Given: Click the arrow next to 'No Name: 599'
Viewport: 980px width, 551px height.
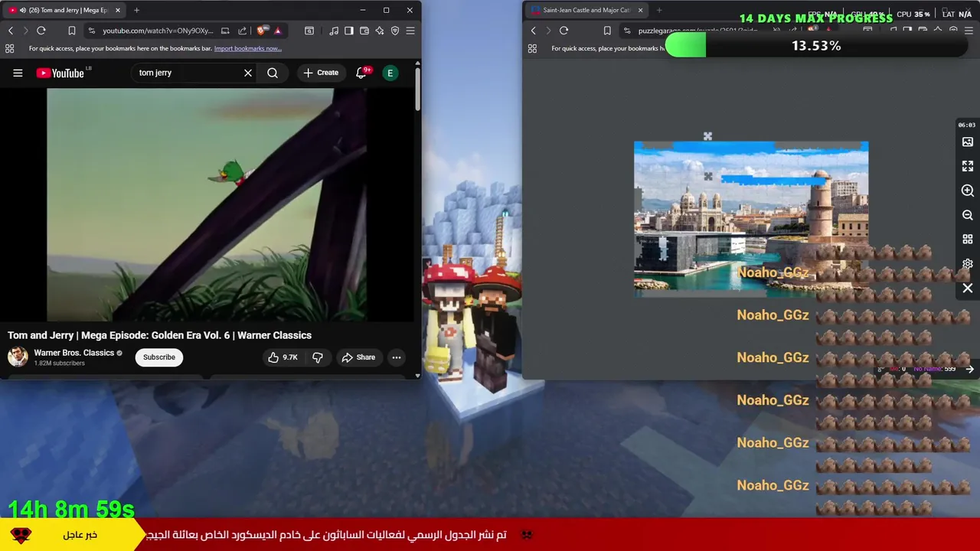Looking at the screenshot, I should pos(969,369).
